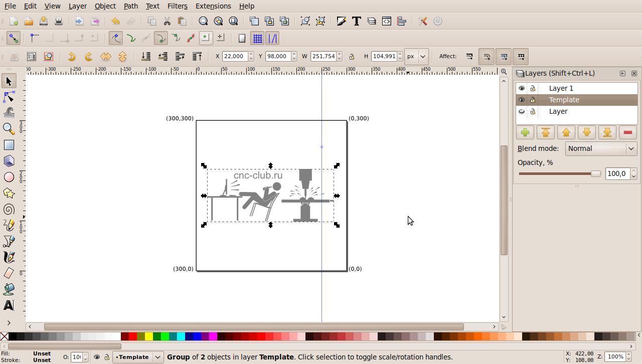Show the hidden 'Layer' layer

(x=522, y=111)
